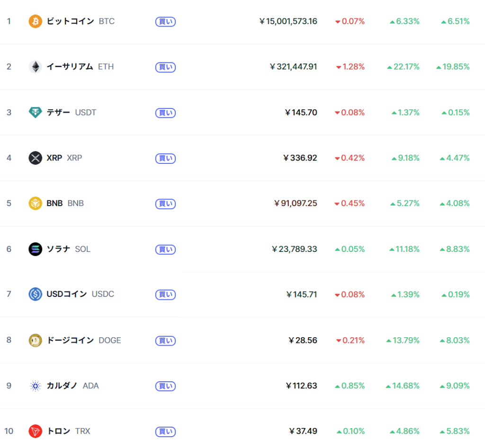Click the 買い button for ビットコイン
The height and width of the screenshot is (448, 485).
[165, 22]
